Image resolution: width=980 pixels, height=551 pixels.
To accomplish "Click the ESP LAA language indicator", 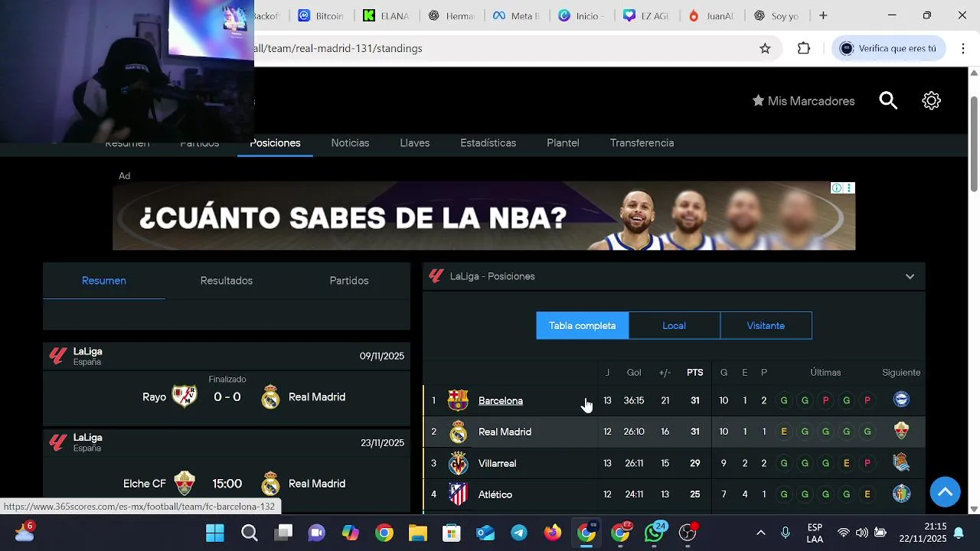I will pyautogui.click(x=815, y=533).
